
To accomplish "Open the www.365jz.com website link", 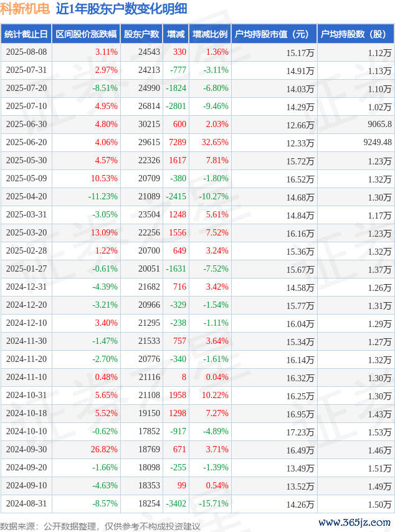I will pos(355,522).
